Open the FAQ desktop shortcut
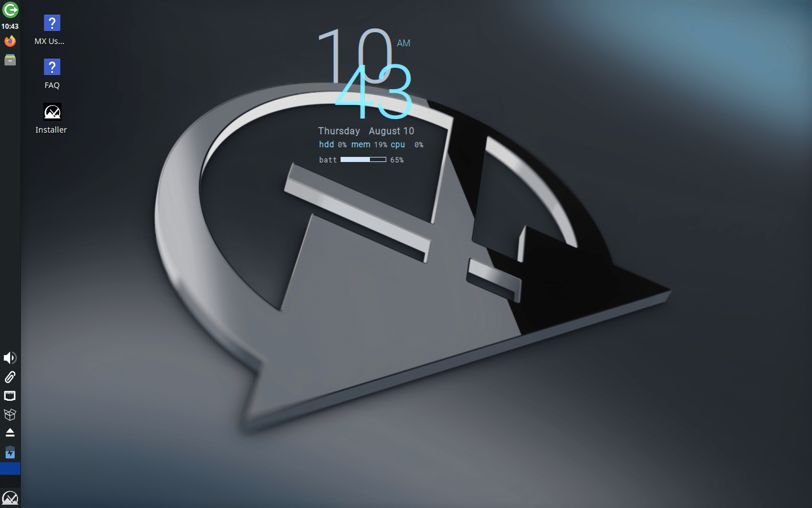 point(52,75)
